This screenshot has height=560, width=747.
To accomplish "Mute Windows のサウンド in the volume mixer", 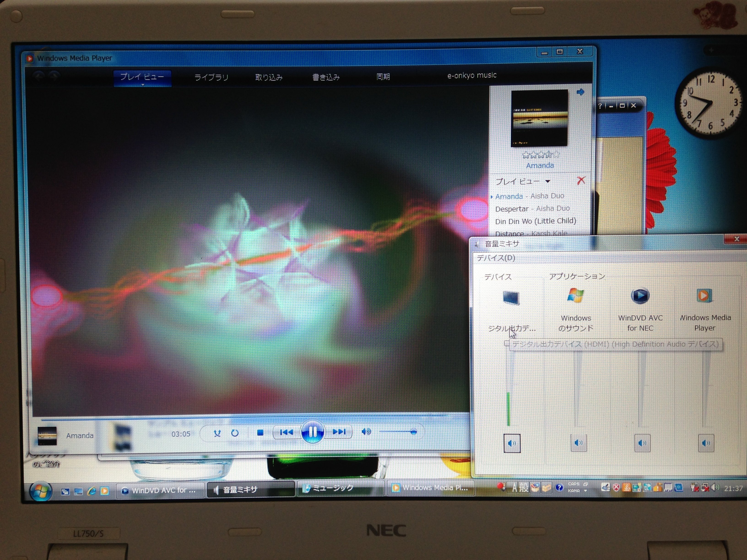I will tap(579, 442).
